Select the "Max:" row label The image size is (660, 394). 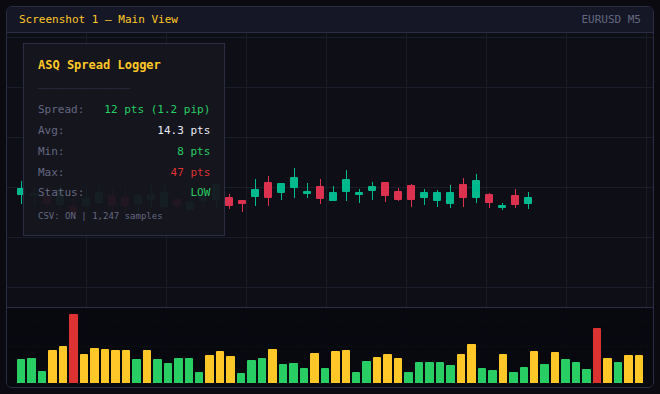(x=51, y=172)
